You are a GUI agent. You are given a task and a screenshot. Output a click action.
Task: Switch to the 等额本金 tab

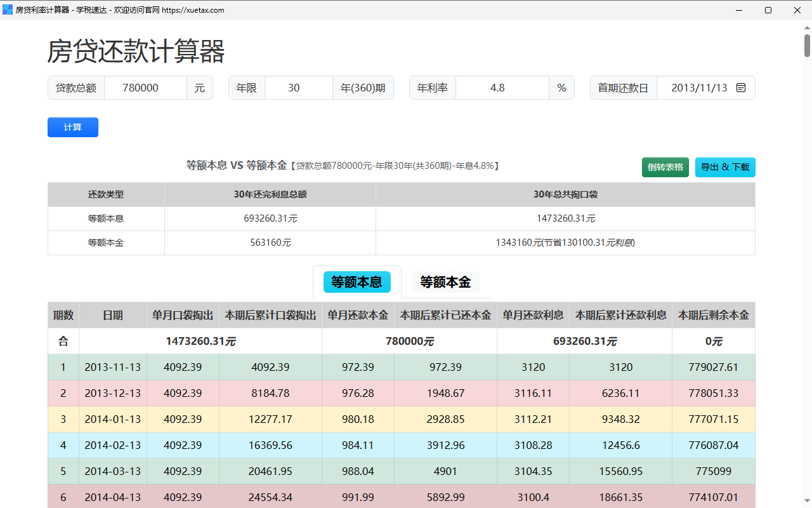[x=445, y=282]
